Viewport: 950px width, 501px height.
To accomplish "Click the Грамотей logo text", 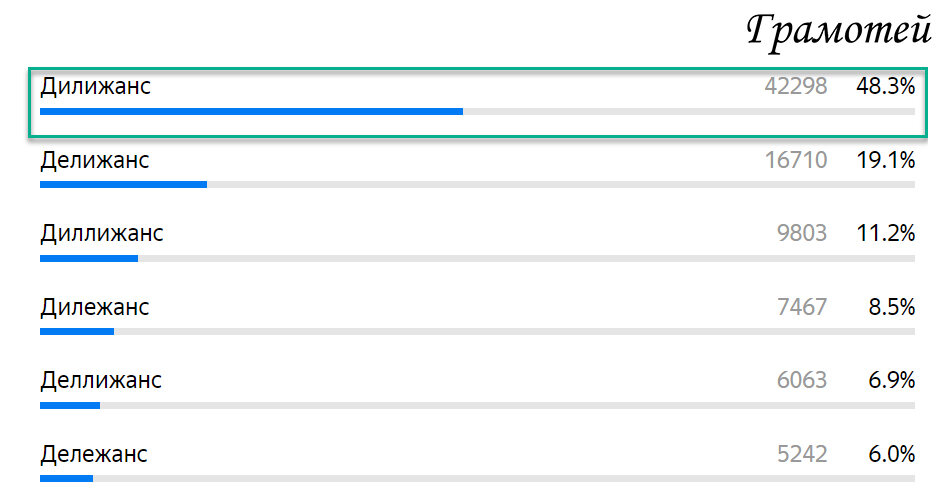I will tap(839, 30).
